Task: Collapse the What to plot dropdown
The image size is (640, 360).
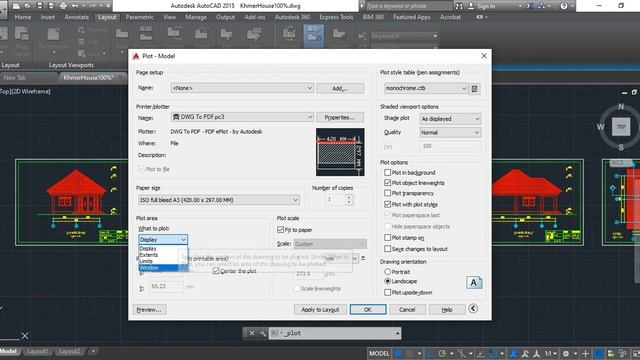Action: (163, 240)
